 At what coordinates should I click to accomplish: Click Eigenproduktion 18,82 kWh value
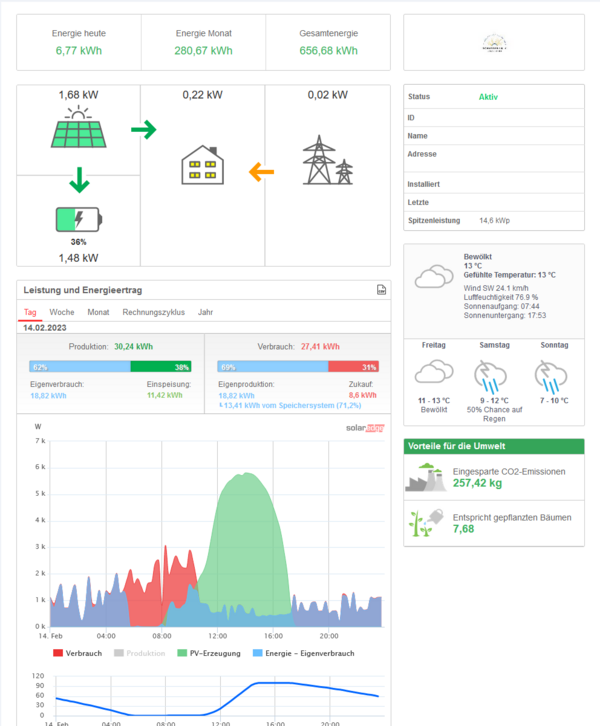tap(236, 396)
